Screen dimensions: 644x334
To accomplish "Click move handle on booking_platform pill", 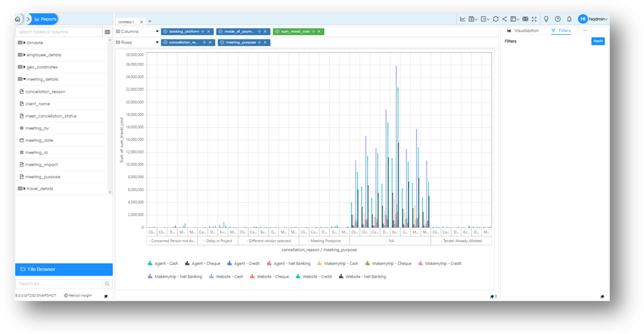I will click(x=203, y=31).
